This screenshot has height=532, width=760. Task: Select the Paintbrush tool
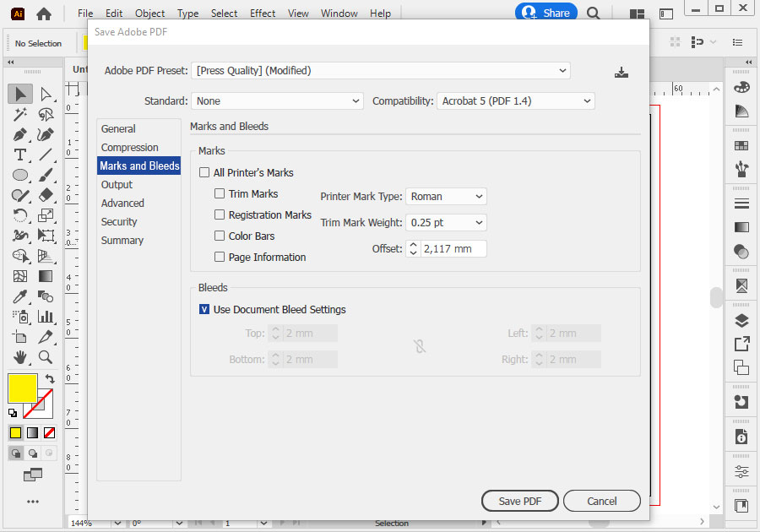click(46, 175)
